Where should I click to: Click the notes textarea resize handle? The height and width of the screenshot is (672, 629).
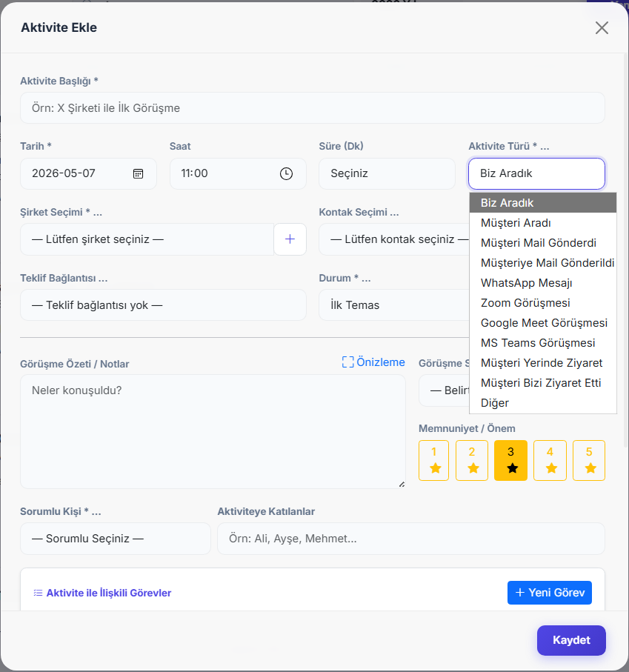coord(402,485)
